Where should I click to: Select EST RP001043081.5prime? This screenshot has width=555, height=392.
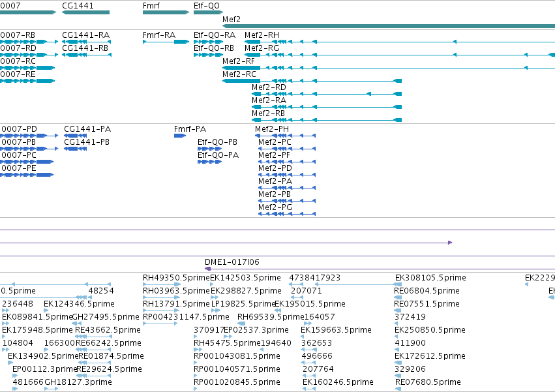237,356
